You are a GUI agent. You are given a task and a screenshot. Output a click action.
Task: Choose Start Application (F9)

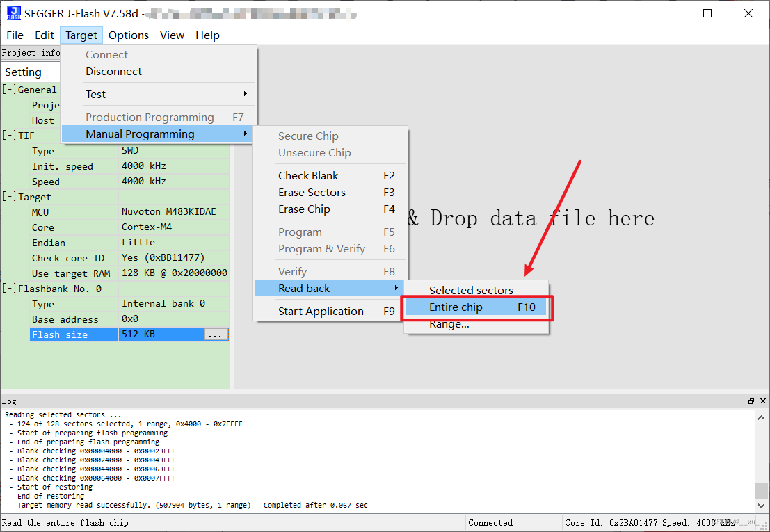tap(330, 311)
